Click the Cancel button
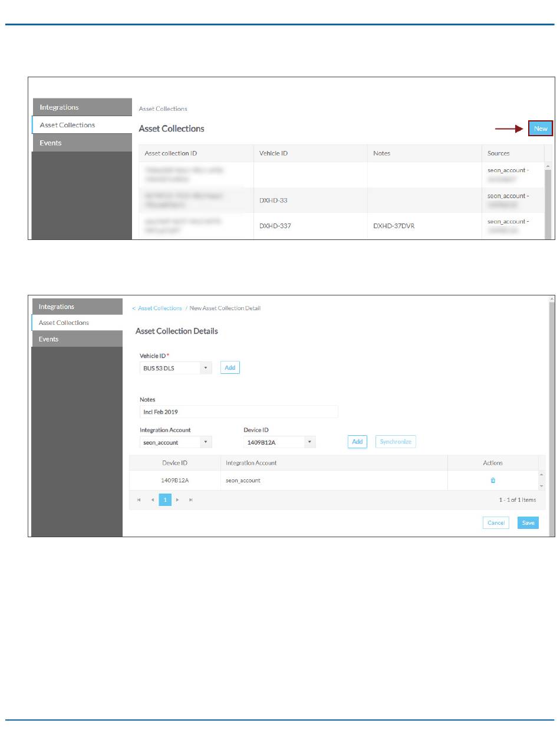 tap(496, 522)
